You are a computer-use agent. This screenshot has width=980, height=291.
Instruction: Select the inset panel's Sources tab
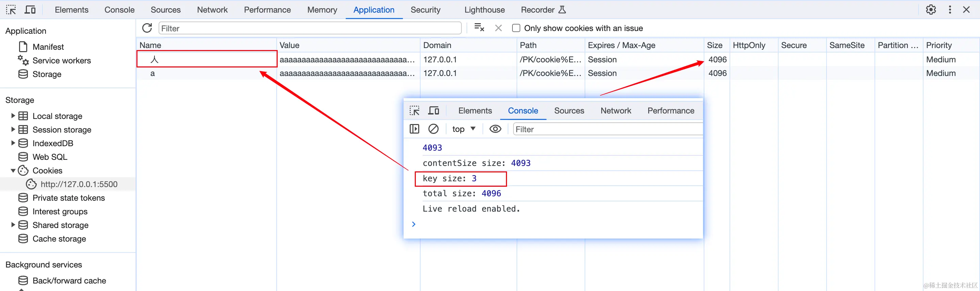coord(569,111)
